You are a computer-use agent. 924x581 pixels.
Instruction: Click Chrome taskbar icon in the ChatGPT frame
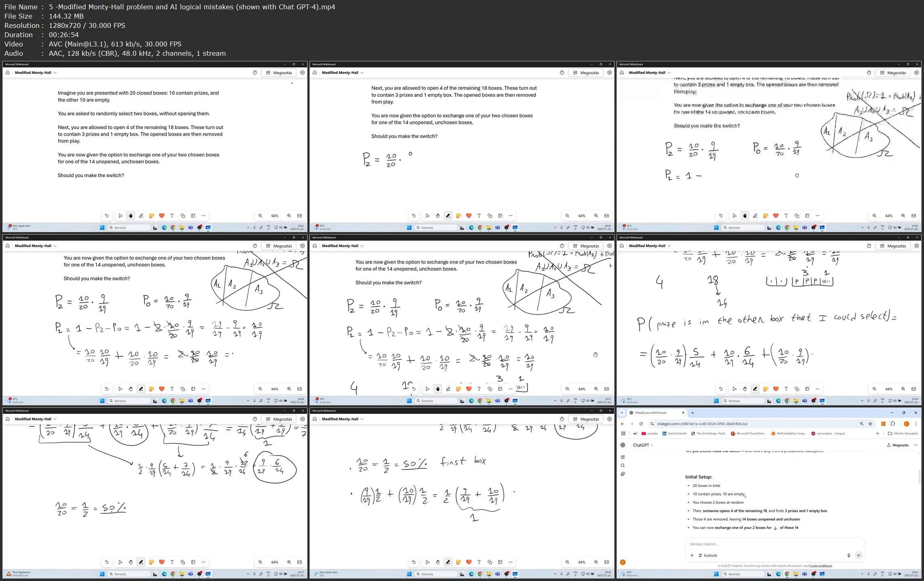(x=787, y=574)
